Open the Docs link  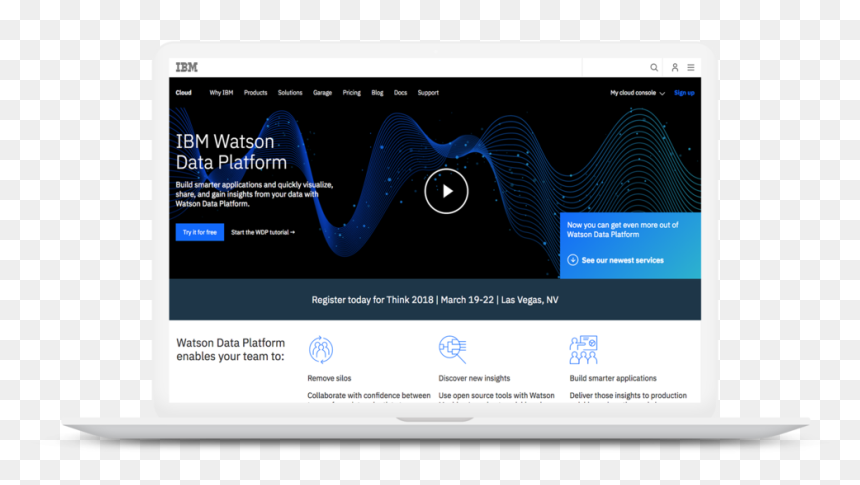click(x=400, y=93)
